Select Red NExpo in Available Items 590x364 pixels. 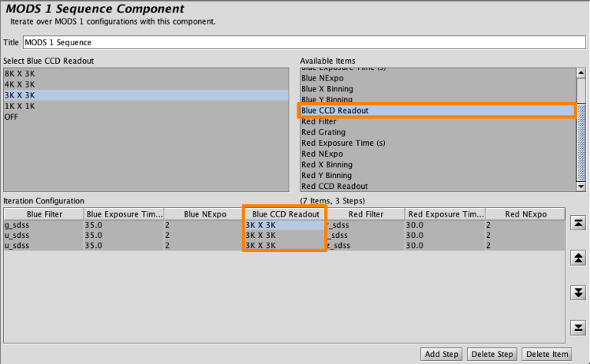pyautogui.click(x=439, y=154)
